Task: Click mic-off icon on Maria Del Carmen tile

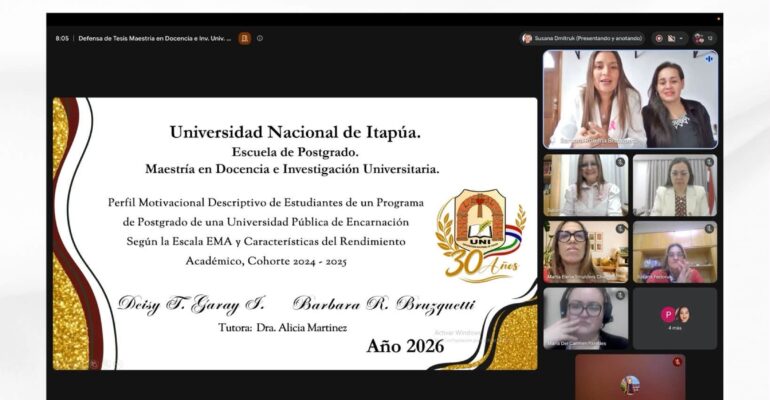Action: point(620,295)
